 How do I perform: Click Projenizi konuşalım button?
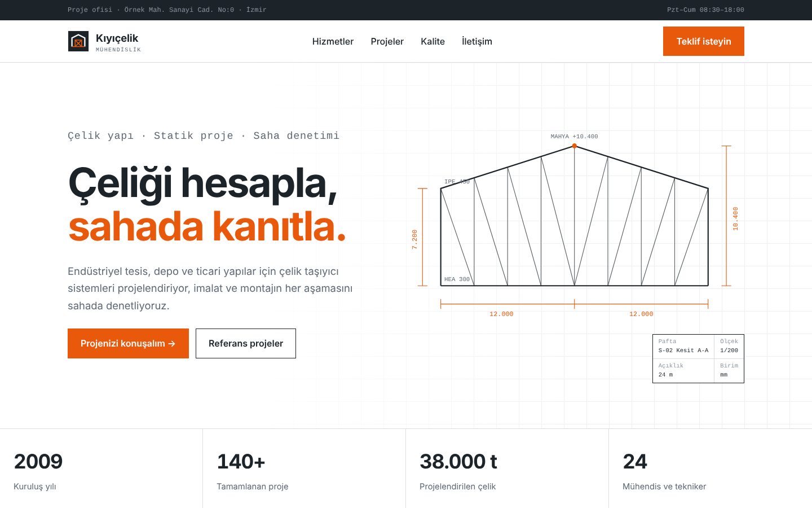[x=128, y=343]
